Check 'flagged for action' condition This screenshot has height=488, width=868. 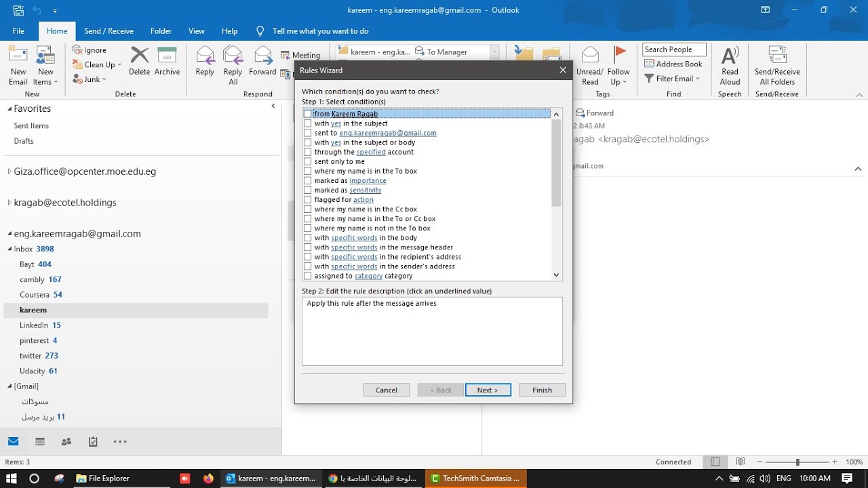tap(308, 200)
